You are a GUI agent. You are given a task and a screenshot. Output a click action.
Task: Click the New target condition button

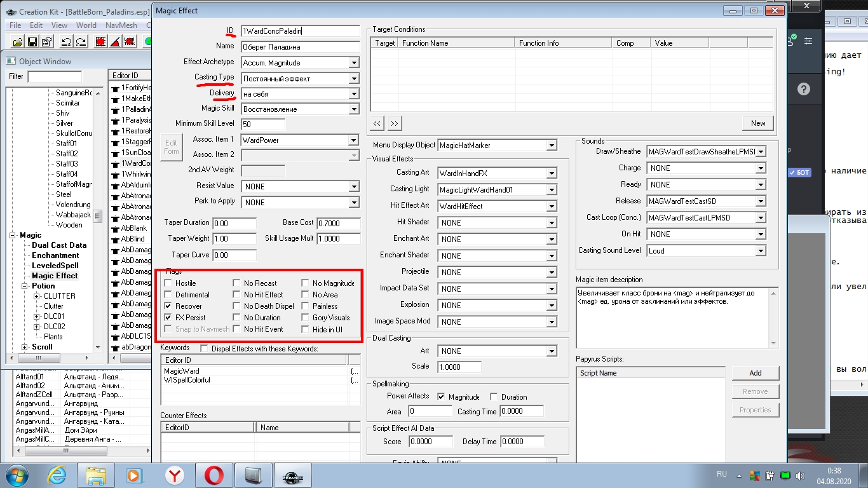(x=757, y=123)
